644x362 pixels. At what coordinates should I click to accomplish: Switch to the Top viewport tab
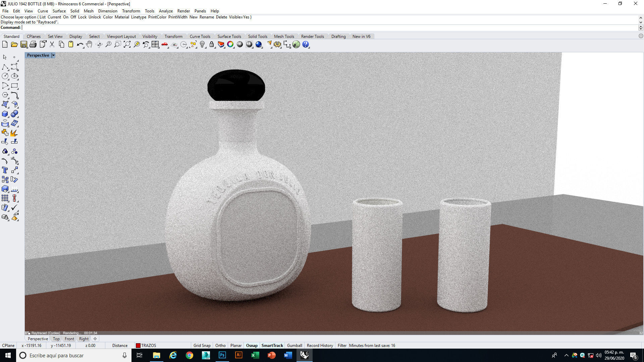56,339
